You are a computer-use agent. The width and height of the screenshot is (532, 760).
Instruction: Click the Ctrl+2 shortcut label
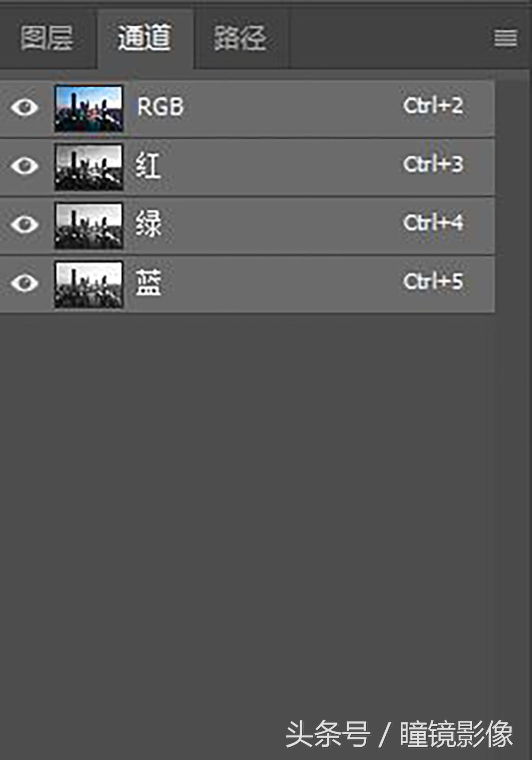click(x=433, y=106)
